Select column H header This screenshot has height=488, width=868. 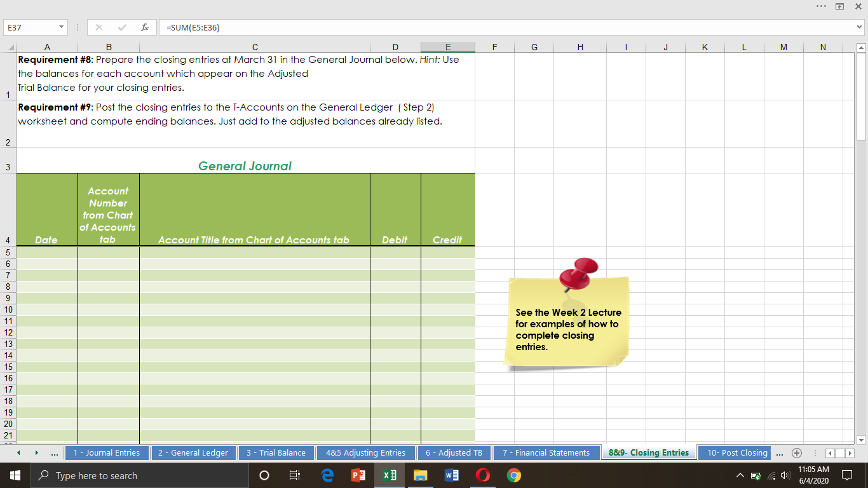click(x=580, y=46)
